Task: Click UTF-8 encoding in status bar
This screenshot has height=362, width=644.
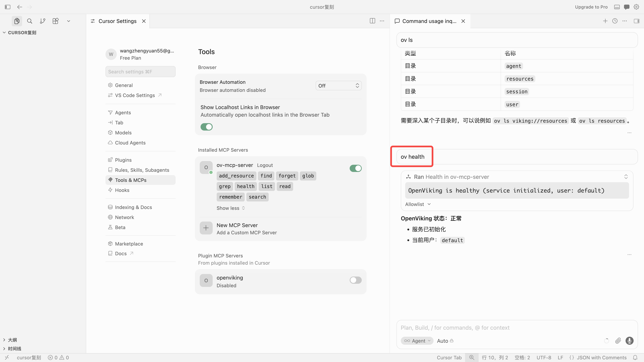Action: [544, 357]
